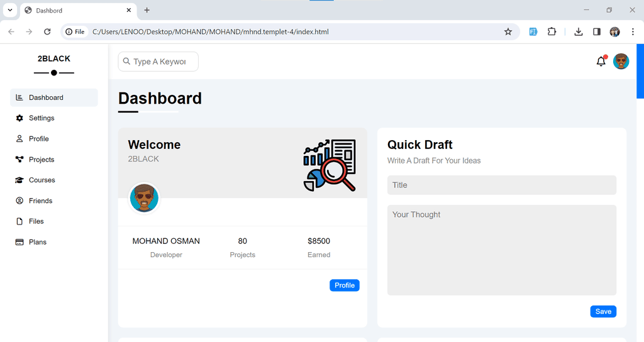Screen dimensions: 644x342
Task: Open the Dashboard sidebar item
Action: pos(54,97)
